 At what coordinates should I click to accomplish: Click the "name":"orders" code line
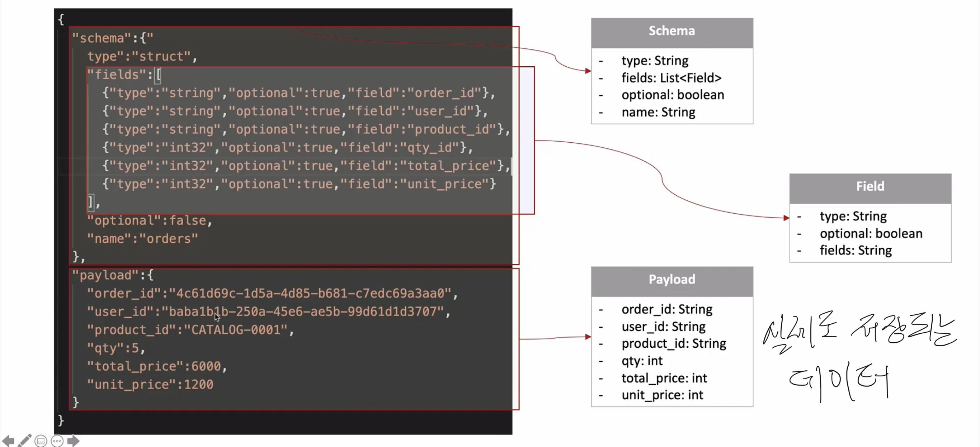143,239
